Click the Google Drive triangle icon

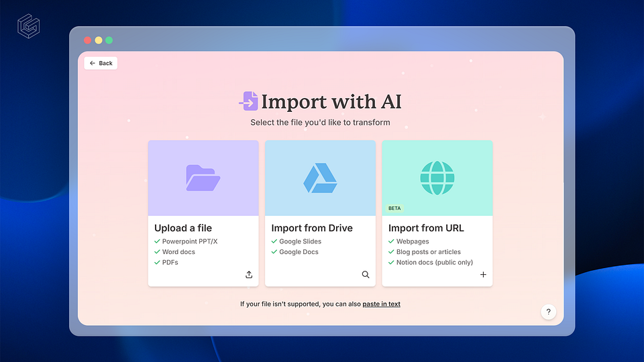321,178
